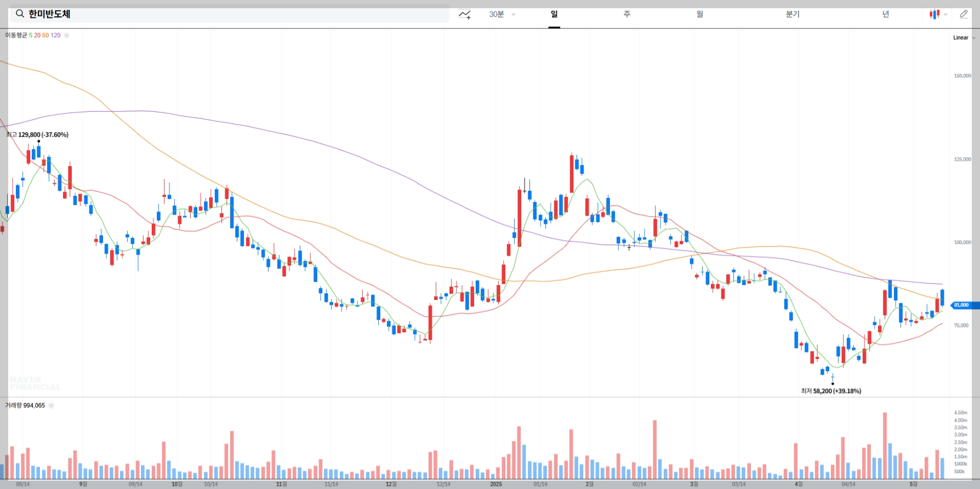Image resolution: width=980 pixels, height=489 pixels.
Task: Click the 04/14 date axis label
Action: (848, 484)
